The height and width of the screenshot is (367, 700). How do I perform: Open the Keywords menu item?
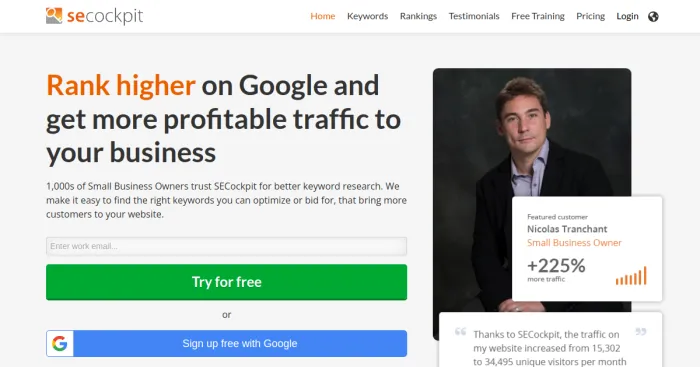(x=367, y=16)
